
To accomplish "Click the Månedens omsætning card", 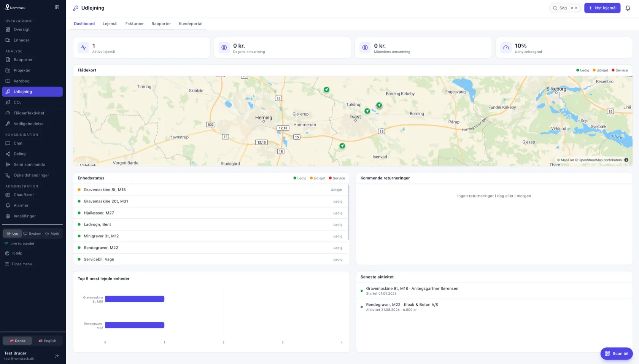I will pyautogui.click(x=423, y=48).
